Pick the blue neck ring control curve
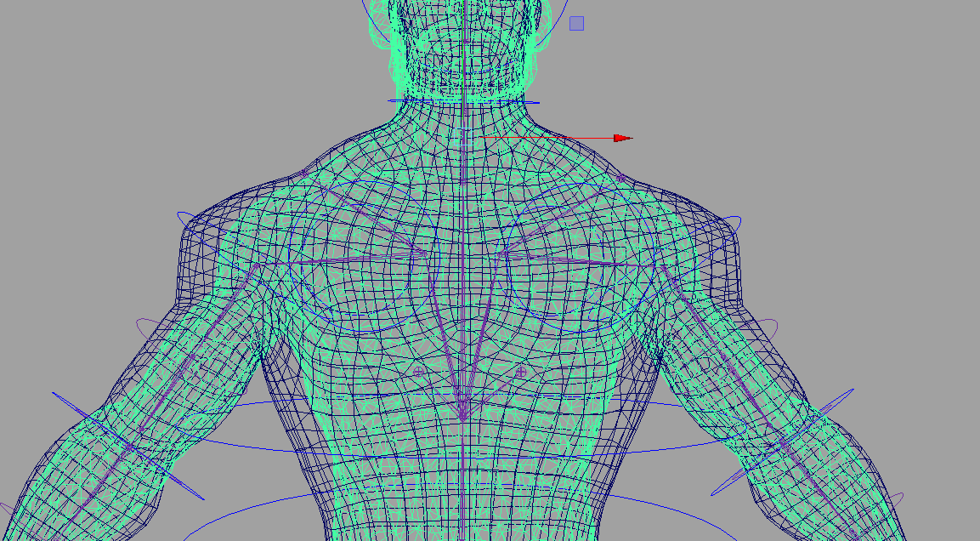This screenshot has width=980, height=541. 464,101
